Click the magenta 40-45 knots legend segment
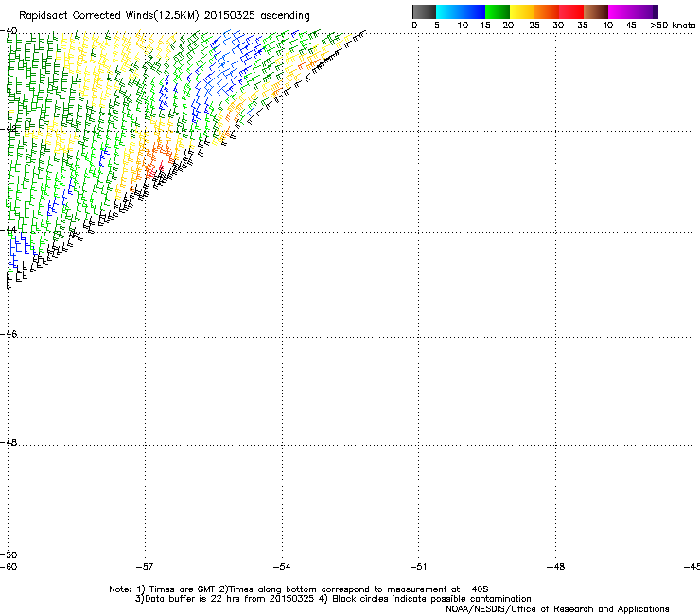The width and height of the screenshot is (700, 615). pos(630,11)
